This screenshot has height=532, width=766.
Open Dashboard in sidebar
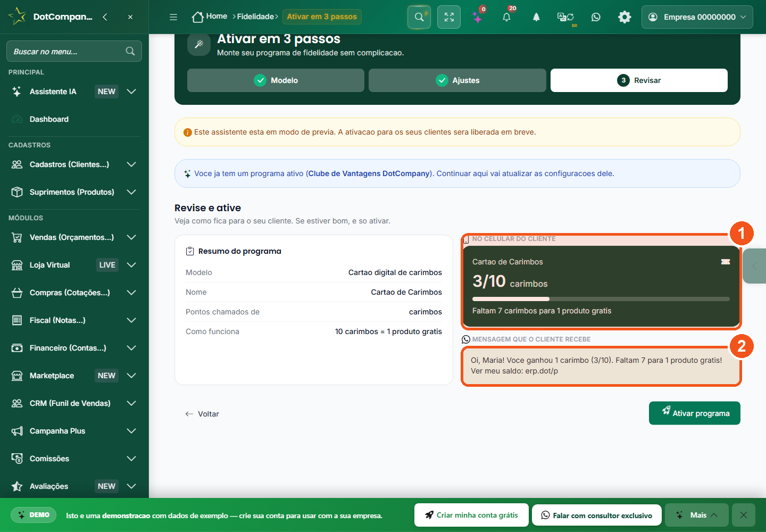tap(74, 119)
